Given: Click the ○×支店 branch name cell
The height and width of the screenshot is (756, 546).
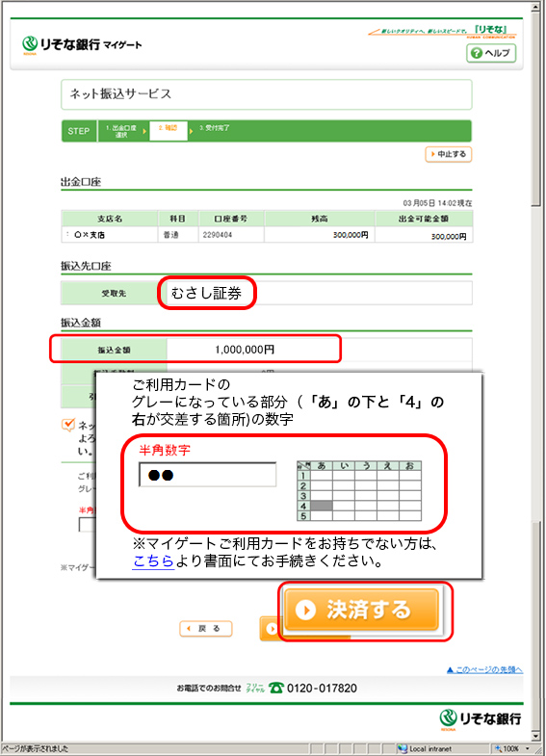Looking at the screenshot, I should pyautogui.click(x=110, y=235).
